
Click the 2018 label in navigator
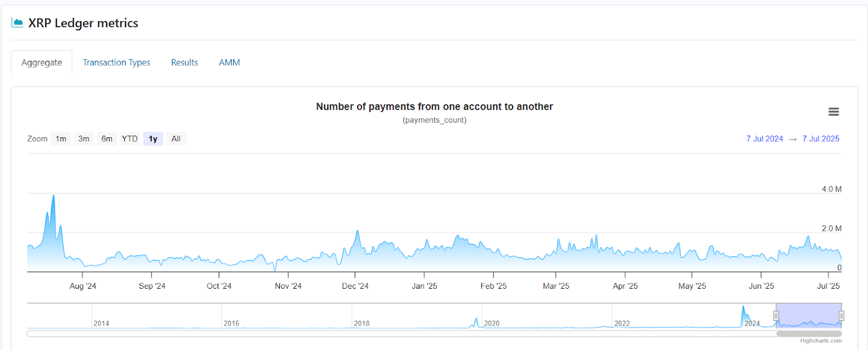pyautogui.click(x=362, y=323)
